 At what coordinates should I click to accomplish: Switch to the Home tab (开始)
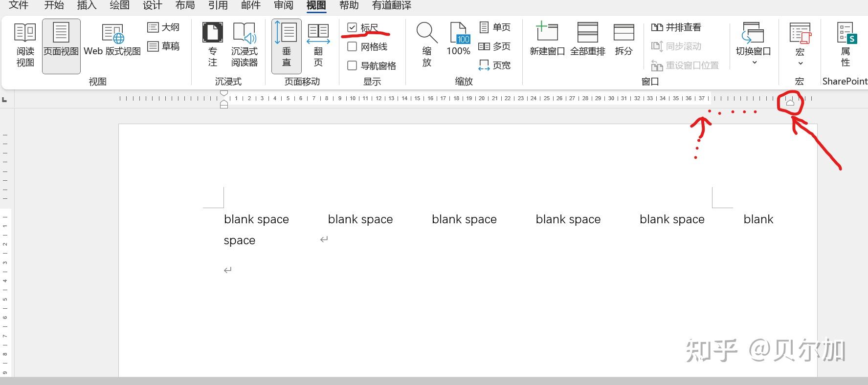[54, 5]
